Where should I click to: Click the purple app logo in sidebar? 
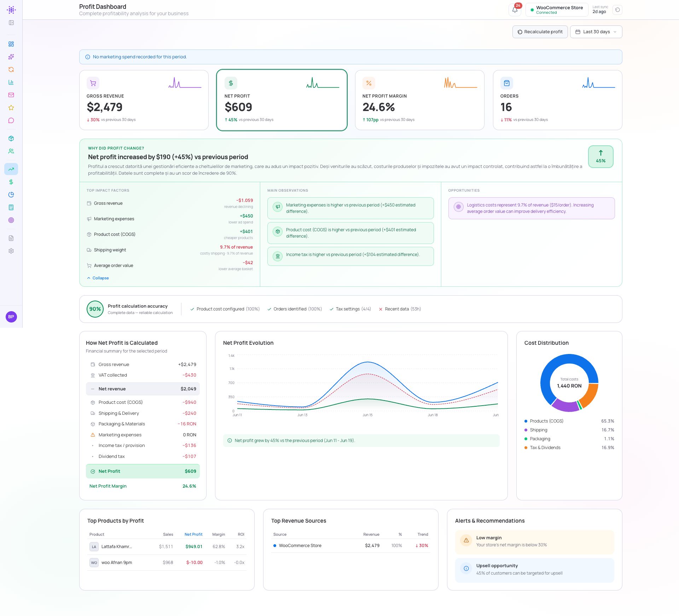pyautogui.click(x=11, y=10)
